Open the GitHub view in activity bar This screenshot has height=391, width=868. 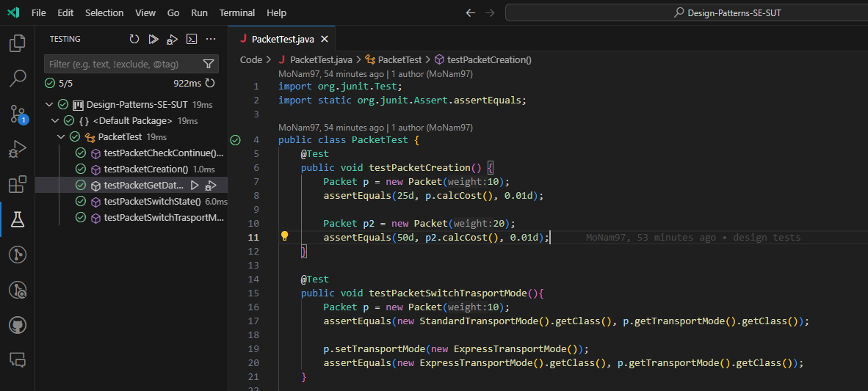18,325
